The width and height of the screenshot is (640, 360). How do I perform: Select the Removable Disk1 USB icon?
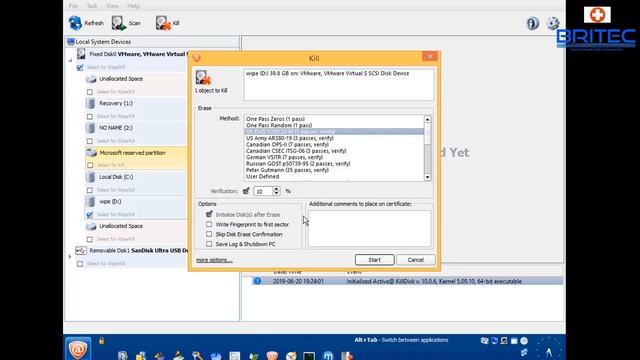click(x=81, y=250)
